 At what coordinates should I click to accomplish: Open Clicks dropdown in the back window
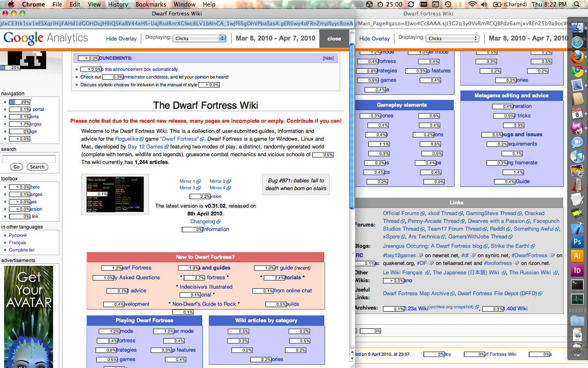pos(452,38)
